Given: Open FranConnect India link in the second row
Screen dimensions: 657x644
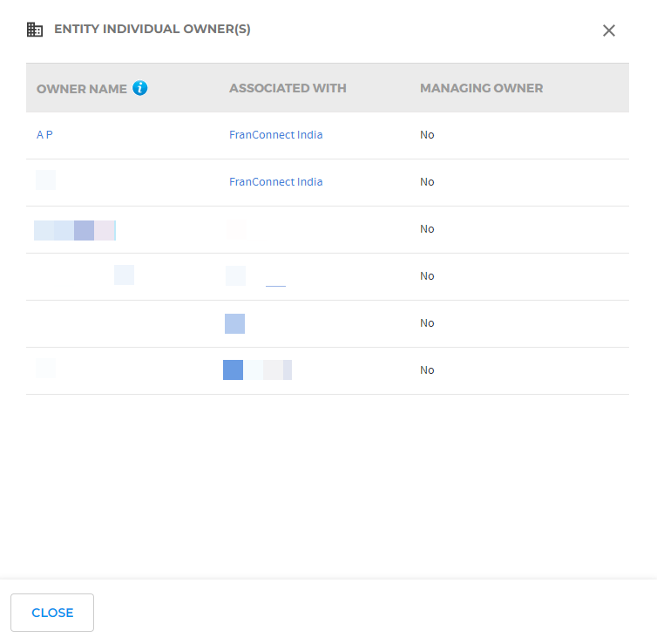Looking at the screenshot, I should click(x=275, y=182).
